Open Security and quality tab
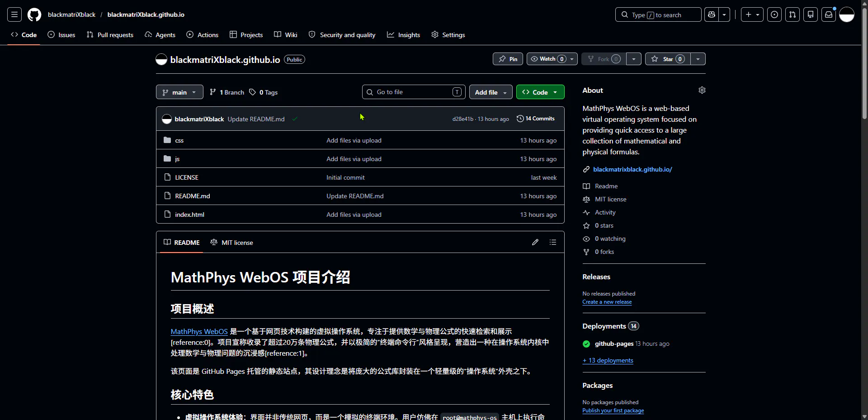Image resolution: width=868 pixels, height=420 pixels. (342, 35)
